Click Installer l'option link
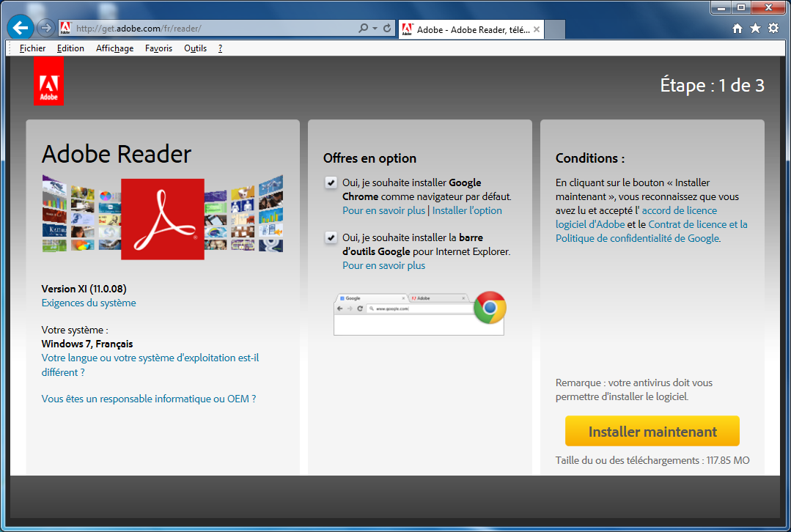 [467, 211]
